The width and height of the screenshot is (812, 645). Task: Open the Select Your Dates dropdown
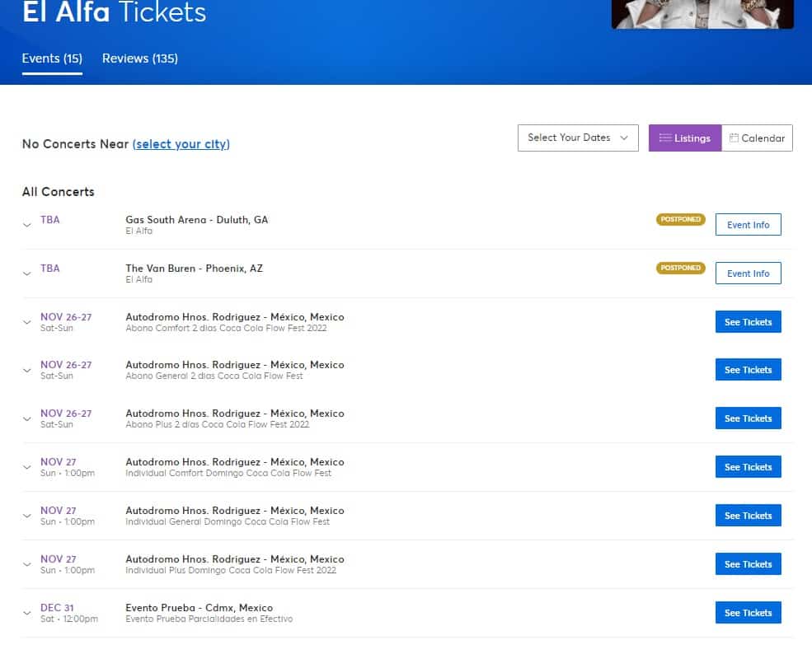(577, 138)
